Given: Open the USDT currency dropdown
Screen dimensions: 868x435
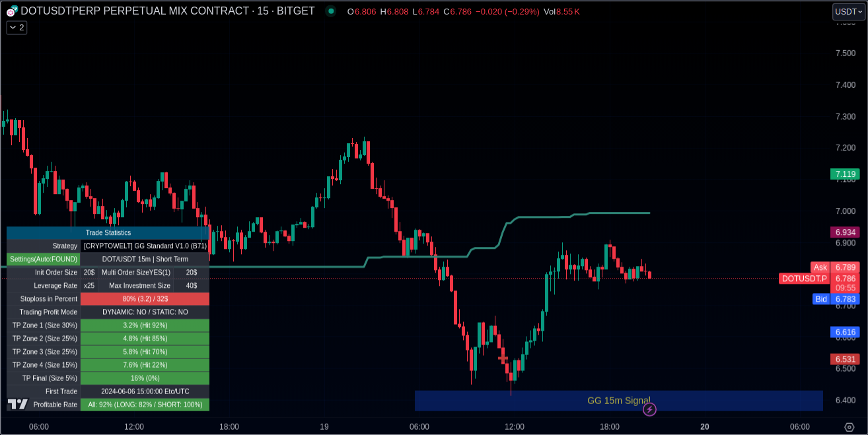Looking at the screenshot, I should 848,11.
